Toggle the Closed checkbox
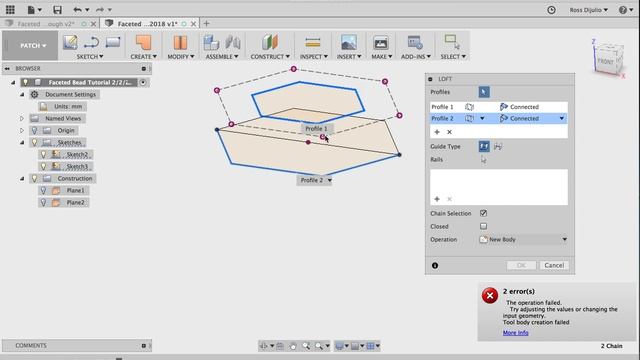The width and height of the screenshot is (640, 360). pos(483,226)
